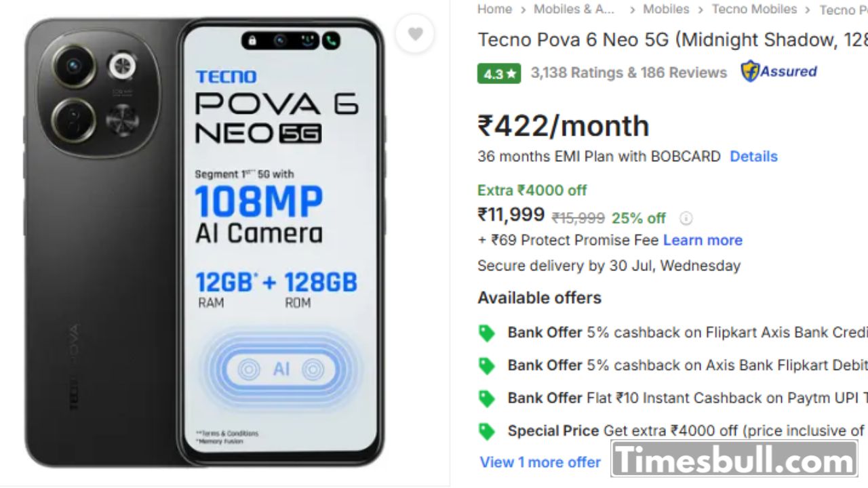Click Special Price extra ₹4000 off offer
This screenshot has height=488, width=868.
point(688,431)
